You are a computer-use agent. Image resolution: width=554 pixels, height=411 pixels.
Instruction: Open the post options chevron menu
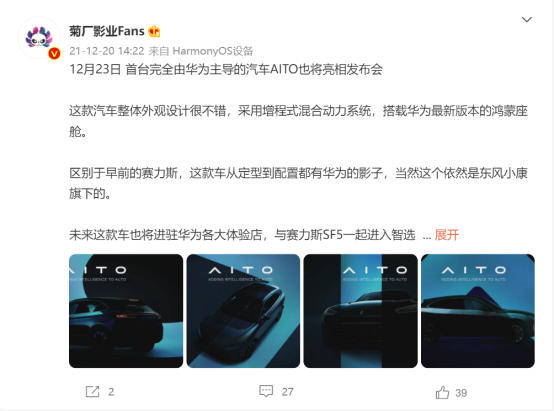coord(527,19)
